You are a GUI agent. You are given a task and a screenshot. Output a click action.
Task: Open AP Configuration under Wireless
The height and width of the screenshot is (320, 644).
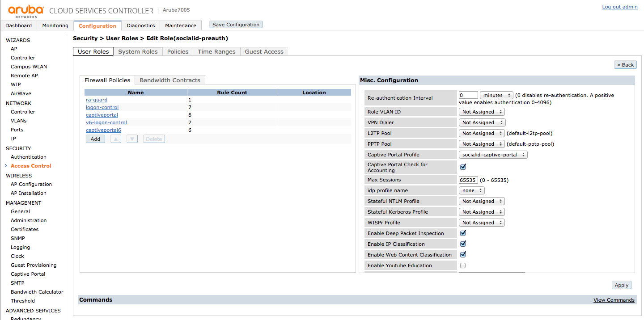coord(31,184)
